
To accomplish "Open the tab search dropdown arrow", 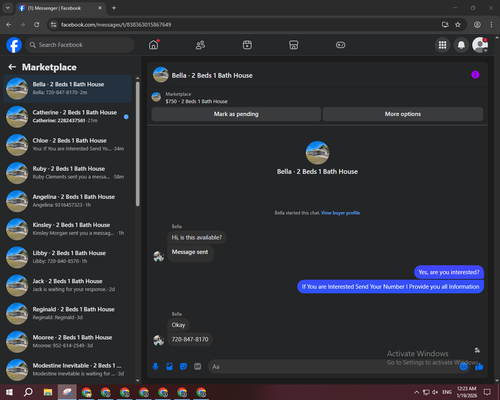I will (7, 8).
